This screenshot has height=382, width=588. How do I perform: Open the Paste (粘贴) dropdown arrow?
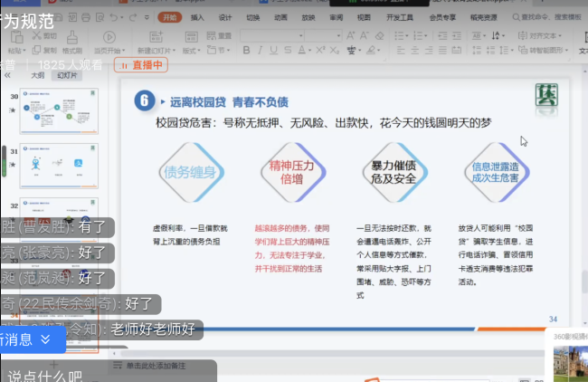[x=24, y=51]
